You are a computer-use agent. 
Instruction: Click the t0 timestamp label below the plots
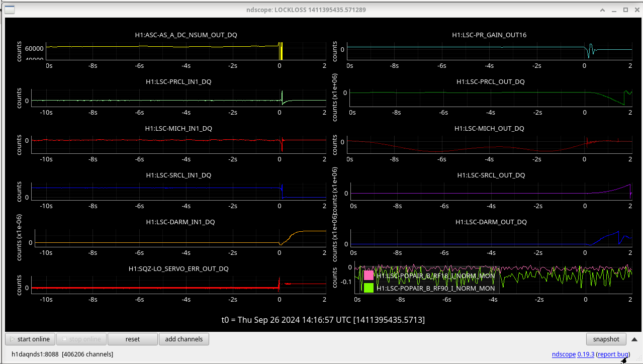point(323,320)
